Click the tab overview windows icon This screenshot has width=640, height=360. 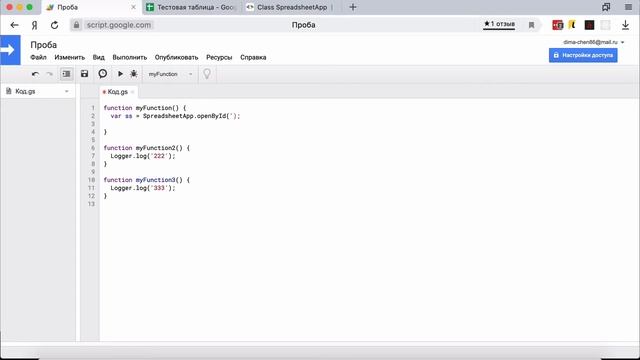(x=606, y=7)
